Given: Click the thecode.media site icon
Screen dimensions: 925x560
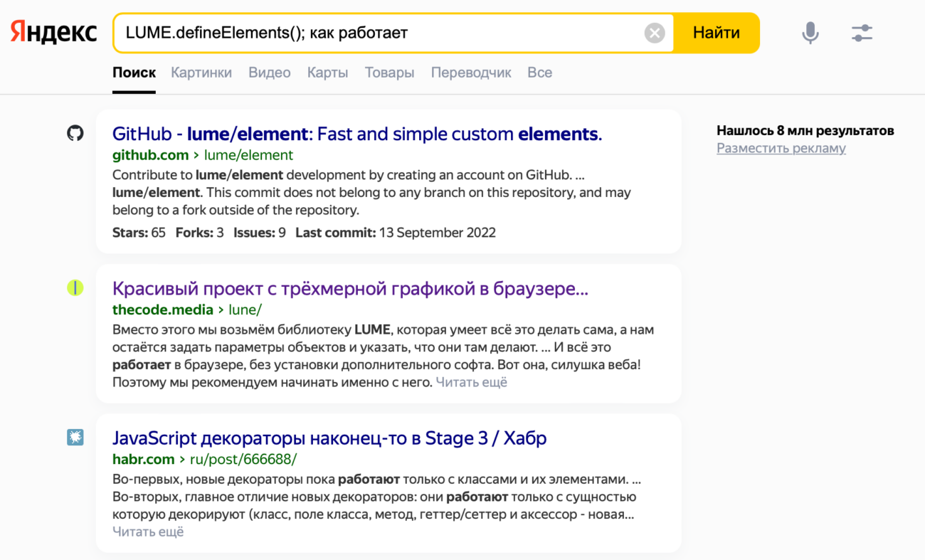Looking at the screenshot, I should (x=75, y=287).
